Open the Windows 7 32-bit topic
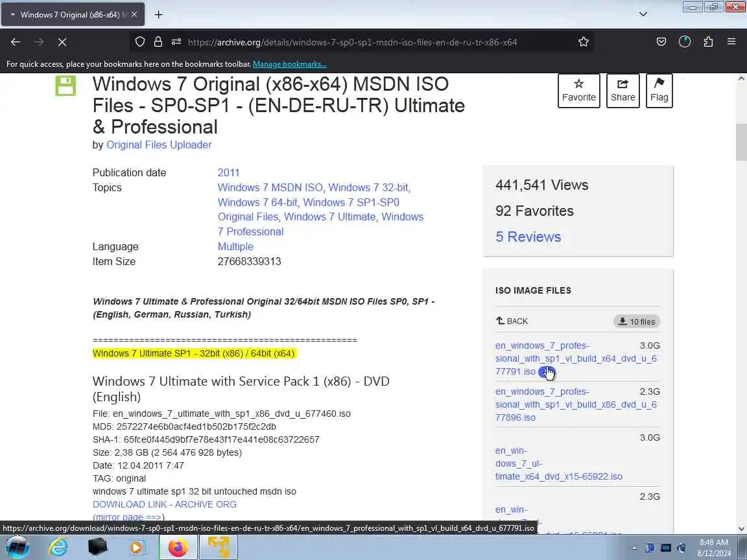Viewport: 747px width, 560px height. pyautogui.click(x=368, y=187)
